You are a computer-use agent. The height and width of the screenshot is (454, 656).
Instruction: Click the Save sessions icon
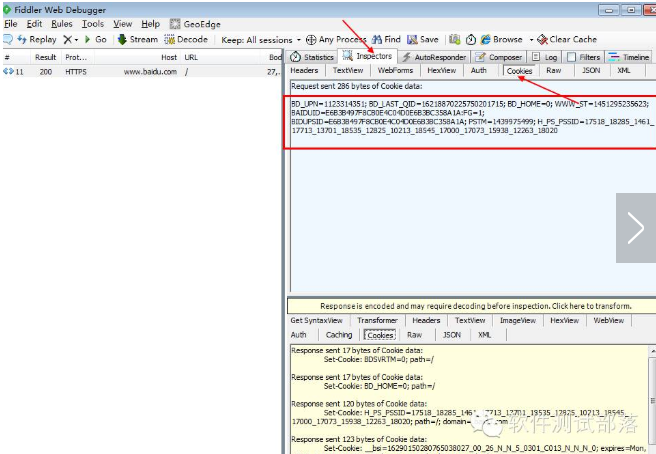click(x=411, y=40)
